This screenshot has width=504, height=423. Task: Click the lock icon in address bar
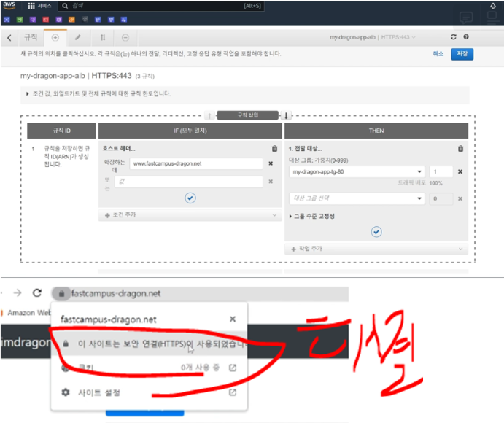click(61, 293)
